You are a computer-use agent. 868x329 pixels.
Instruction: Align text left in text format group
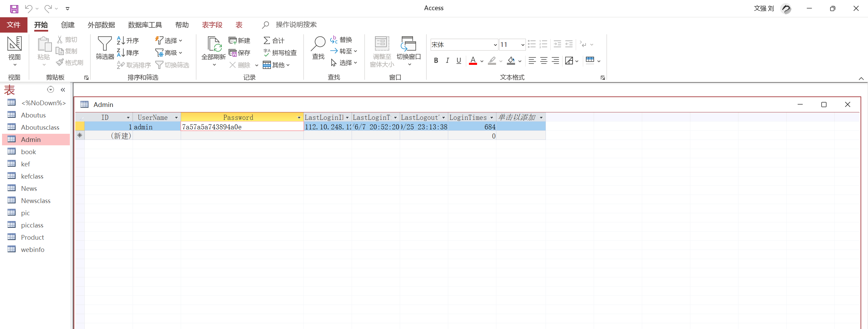(532, 60)
